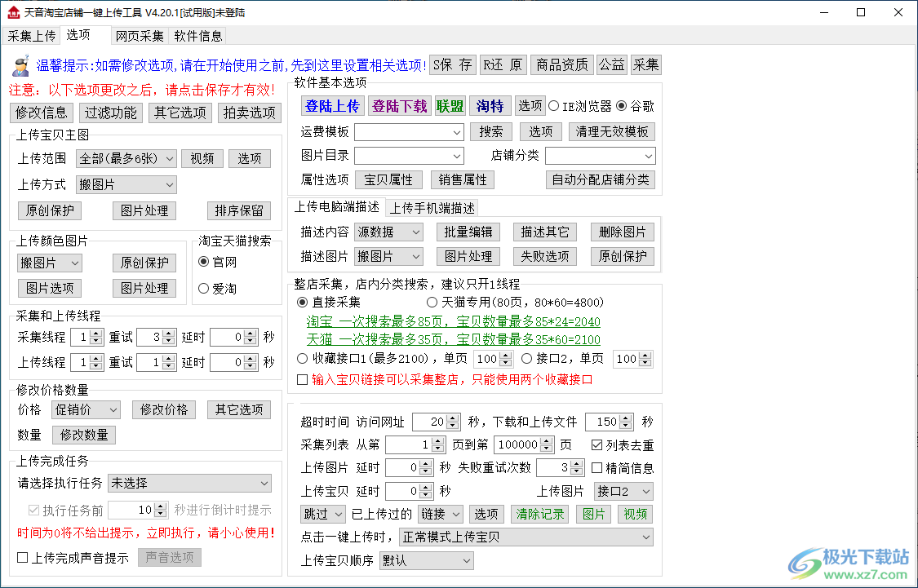Open the 请选择执行任务 dropdown
Image resolution: width=918 pixels, height=588 pixels.
[x=189, y=484]
